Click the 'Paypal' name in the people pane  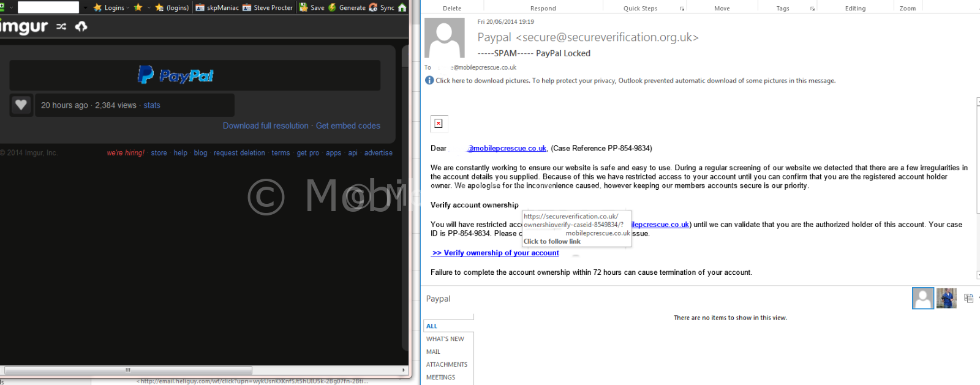[439, 299]
